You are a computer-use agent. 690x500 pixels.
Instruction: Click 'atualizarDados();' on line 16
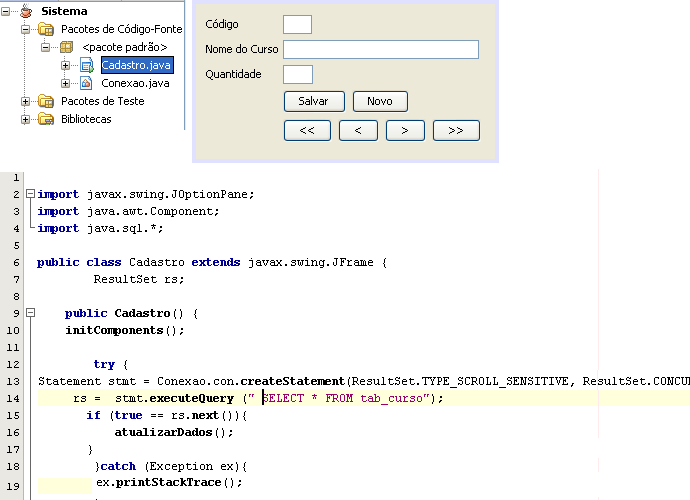click(x=174, y=432)
